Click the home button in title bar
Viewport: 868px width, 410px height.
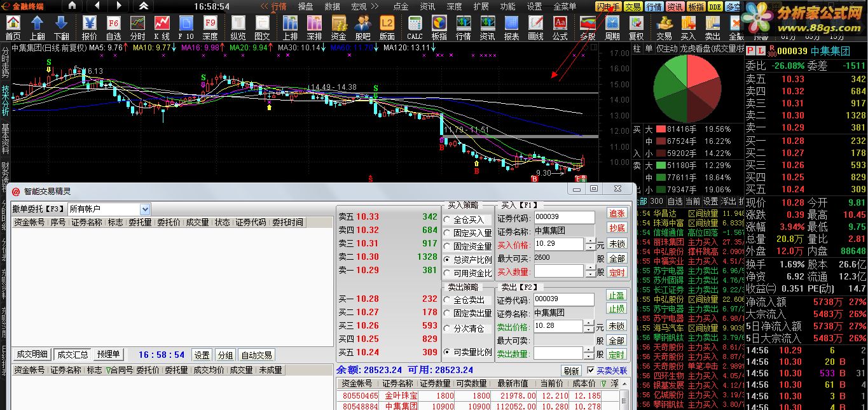pos(72,6)
